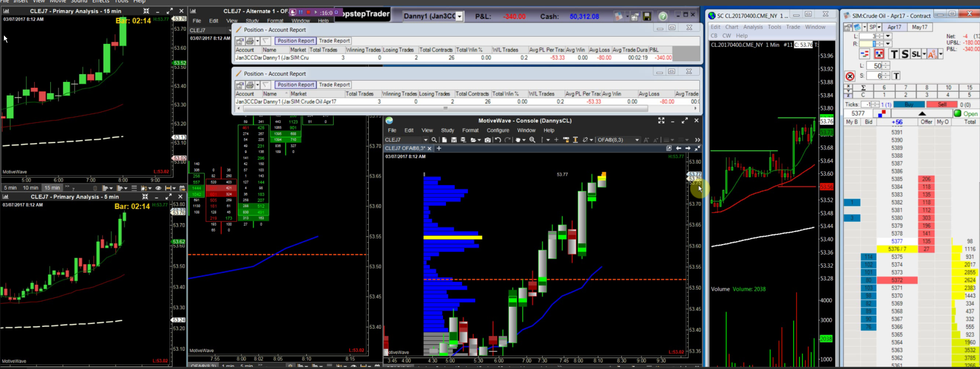Click the save disk icon in the Console toolbar
The width and height of the screenshot is (980, 369).
point(454,140)
